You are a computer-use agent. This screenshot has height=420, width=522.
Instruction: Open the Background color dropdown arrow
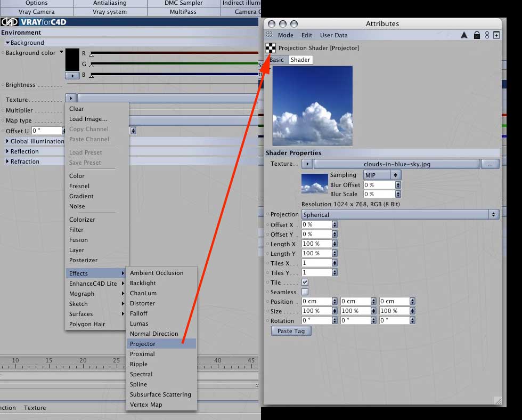coord(61,52)
